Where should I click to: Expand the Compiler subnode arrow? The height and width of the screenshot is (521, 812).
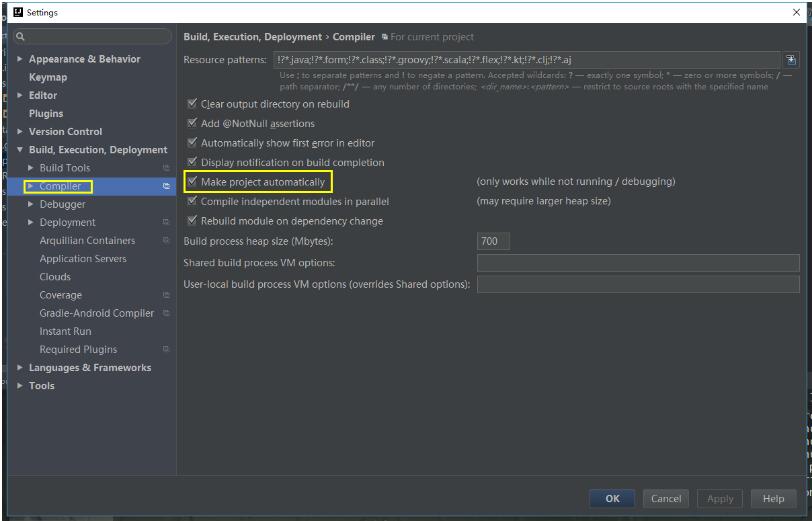(31, 186)
